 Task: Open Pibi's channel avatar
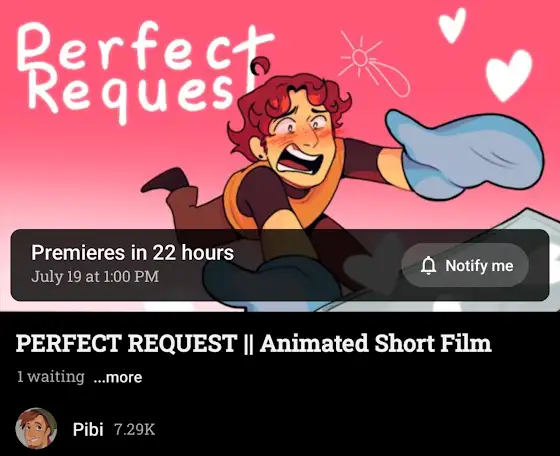(36, 428)
